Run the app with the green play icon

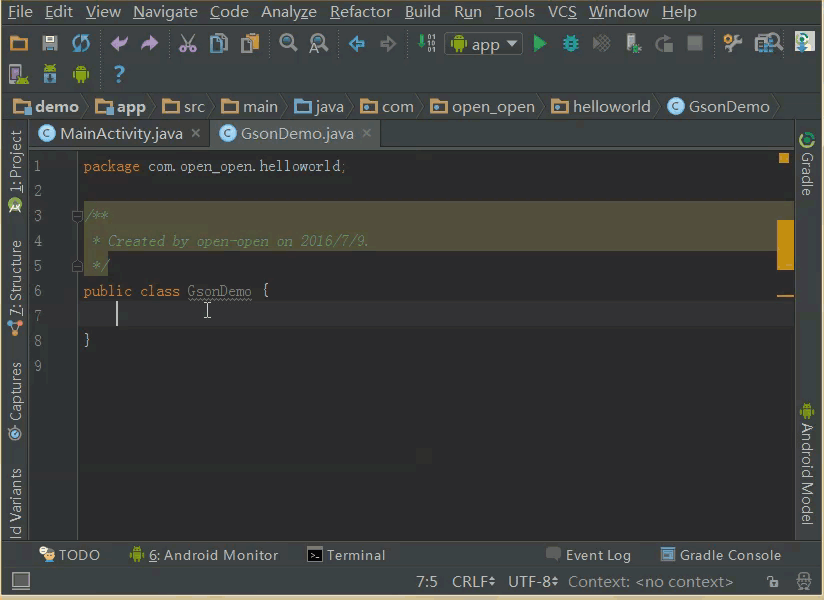pos(539,42)
